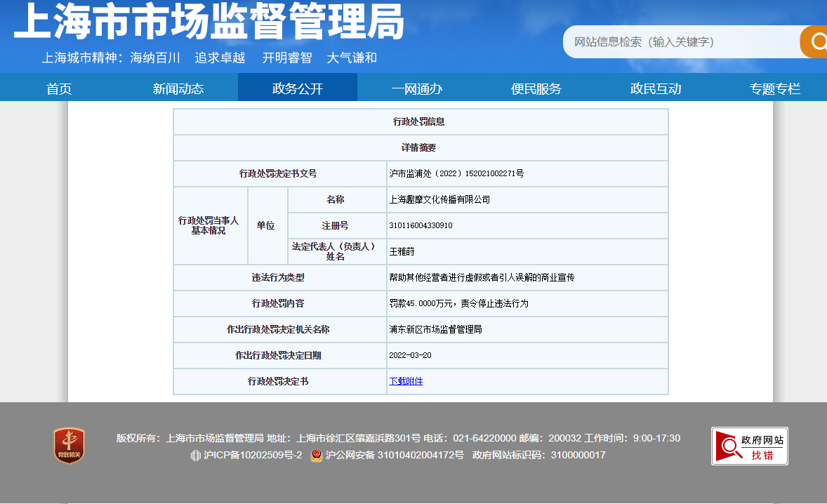Open the 政民互动 navigation item

656,88
